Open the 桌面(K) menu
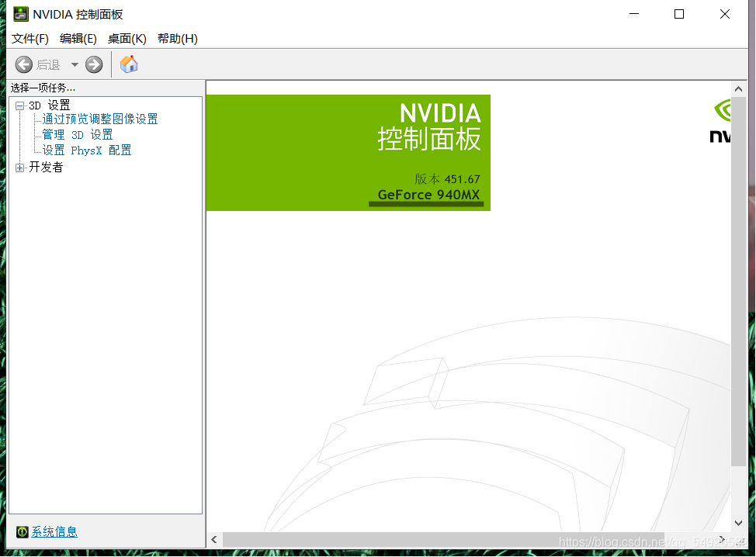The height and width of the screenshot is (557, 756). coord(127,39)
